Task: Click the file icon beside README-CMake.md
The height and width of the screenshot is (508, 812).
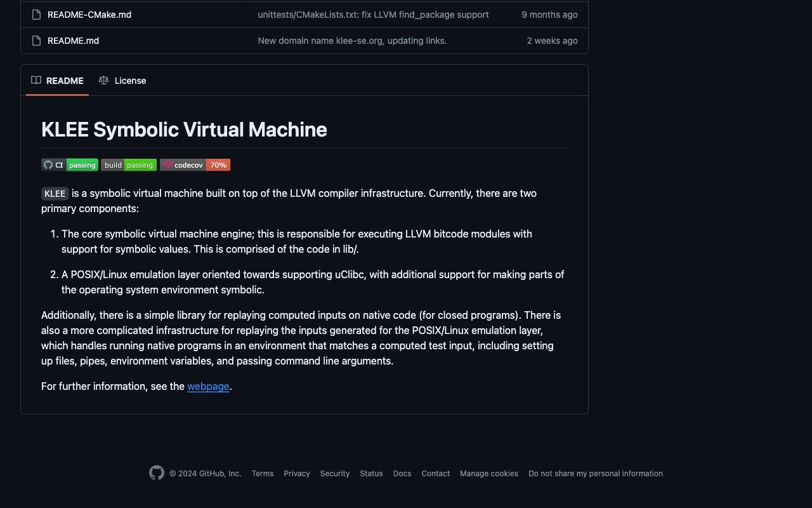Action: (36, 15)
